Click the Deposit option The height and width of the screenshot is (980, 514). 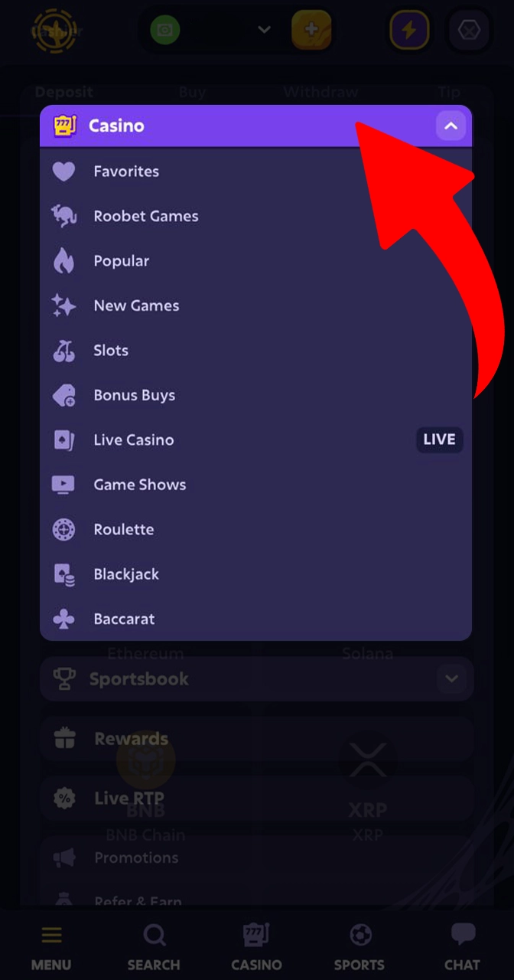point(64,92)
